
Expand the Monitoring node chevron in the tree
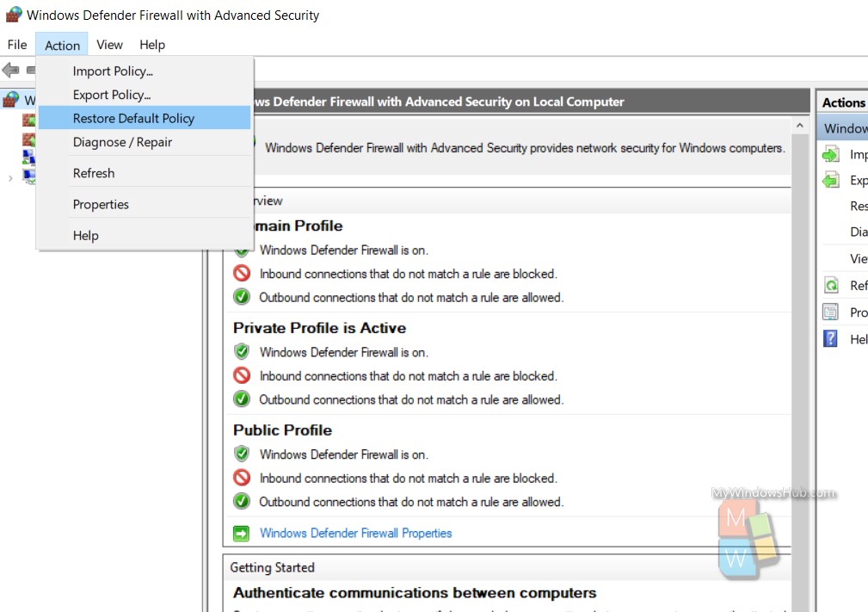[10, 178]
